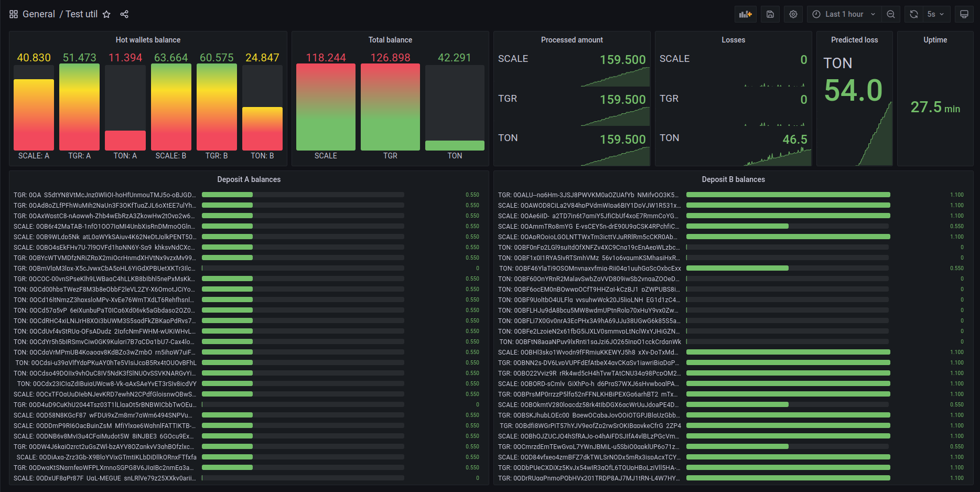Go to the General folder breadcrumb

(x=39, y=14)
